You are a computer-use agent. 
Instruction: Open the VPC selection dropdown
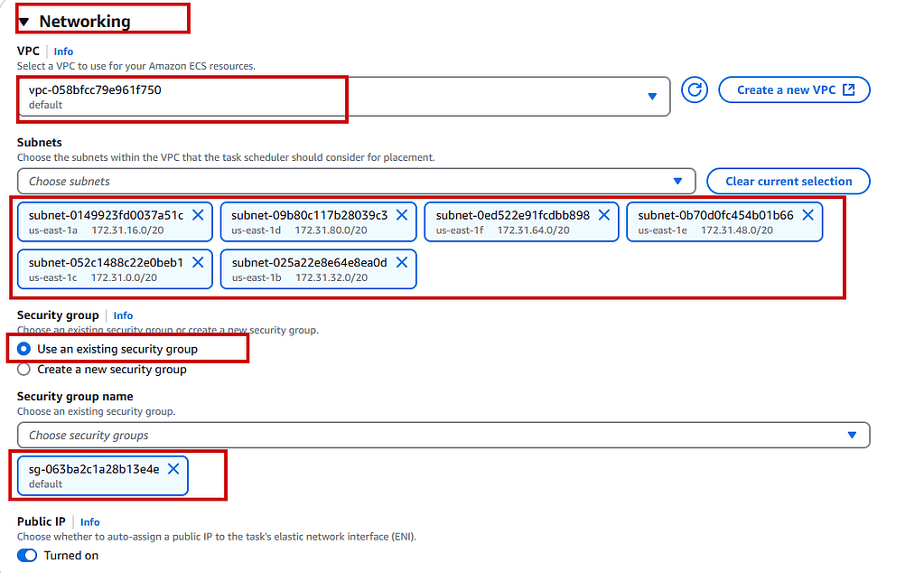click(343, 97)
